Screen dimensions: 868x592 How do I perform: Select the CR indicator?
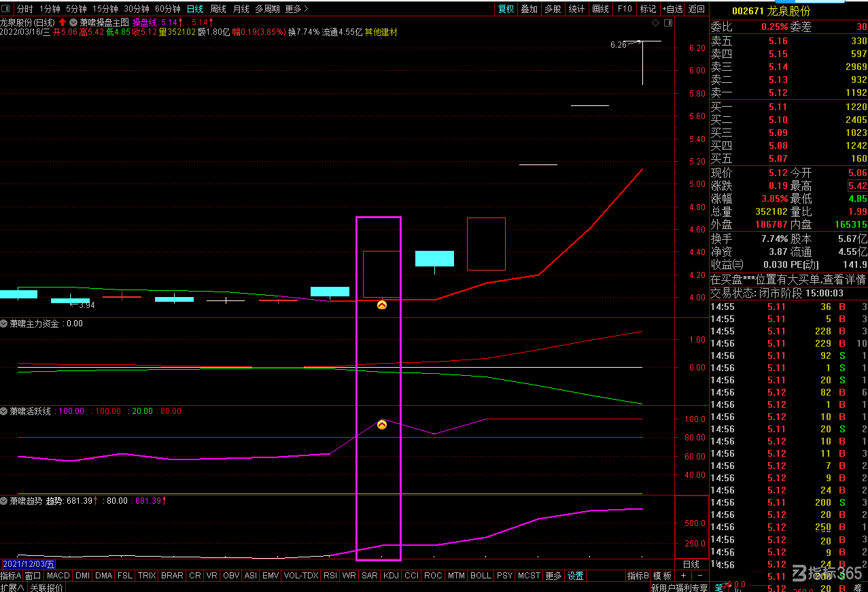195,576
